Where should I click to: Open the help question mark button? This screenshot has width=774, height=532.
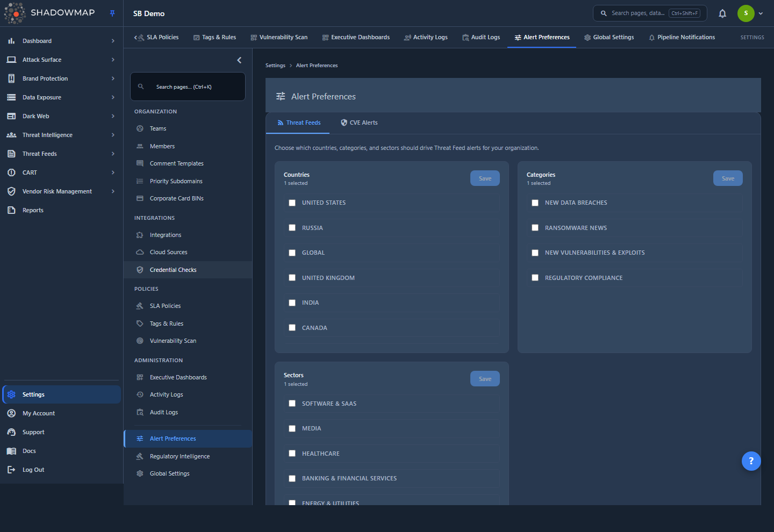751,461
